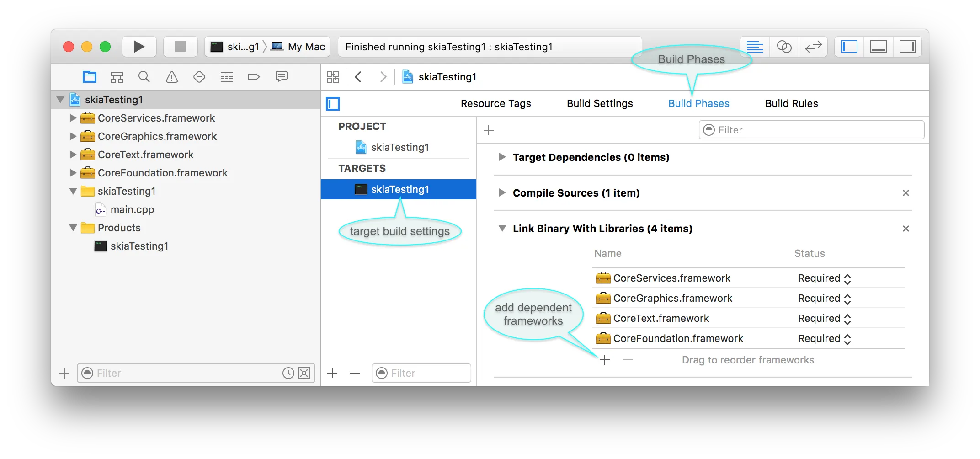Show the version editor
The image size is (980, 459).
(813, 47)
